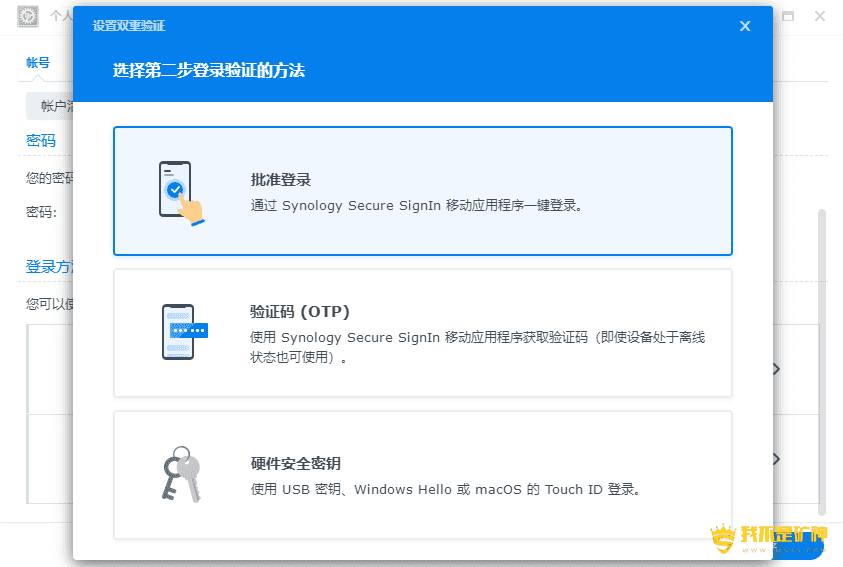Screen dimensions: 843x567
Task: Close the background personal settings window
Action: click(820, 17)
